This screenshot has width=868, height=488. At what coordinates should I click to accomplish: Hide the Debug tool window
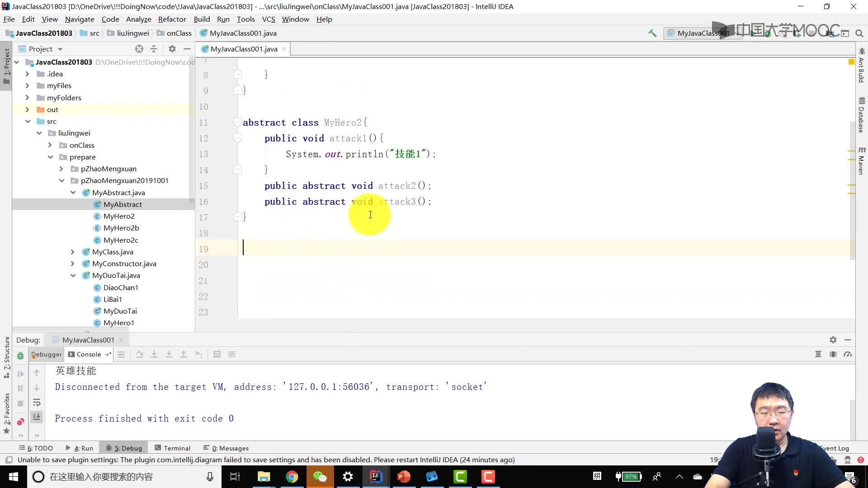click(848, 340)
